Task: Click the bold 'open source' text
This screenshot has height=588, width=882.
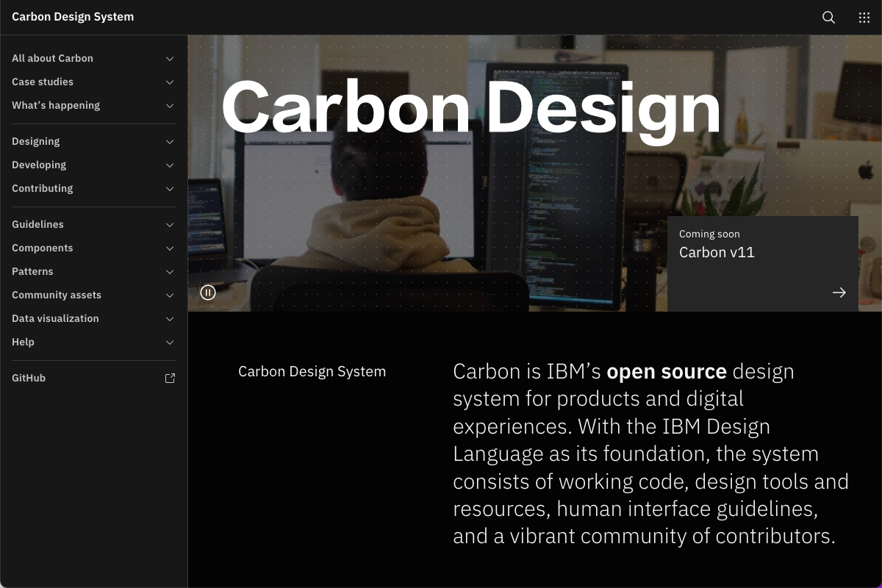Action: point(667,371)
